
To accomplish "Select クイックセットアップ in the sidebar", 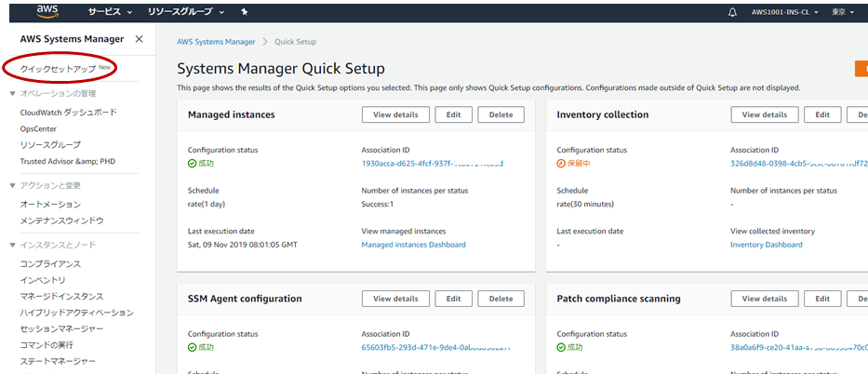I will 58,69.
